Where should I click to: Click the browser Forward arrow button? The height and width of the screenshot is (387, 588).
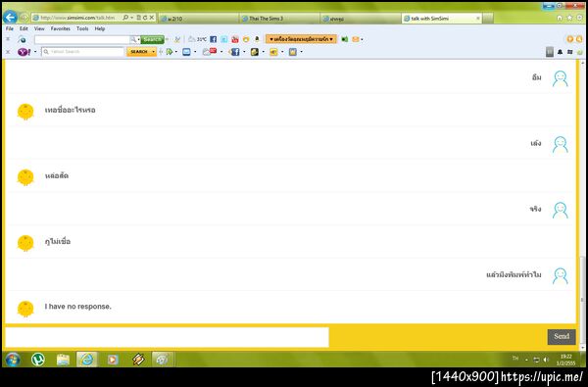click(x=24, y=18)
